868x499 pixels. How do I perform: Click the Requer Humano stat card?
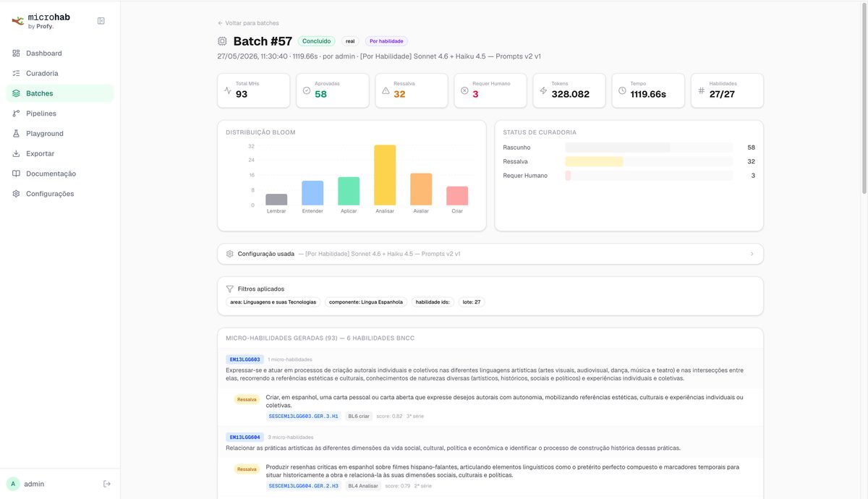point(490,90)
